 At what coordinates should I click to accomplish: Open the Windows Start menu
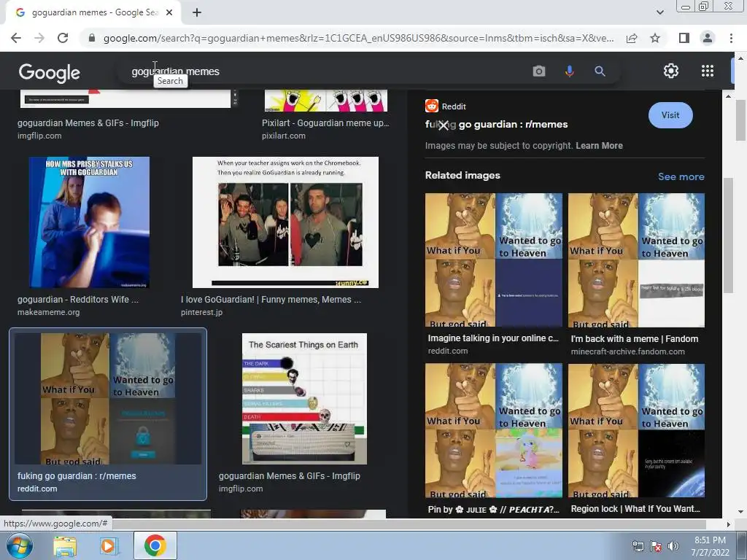(x=20, y=545)
